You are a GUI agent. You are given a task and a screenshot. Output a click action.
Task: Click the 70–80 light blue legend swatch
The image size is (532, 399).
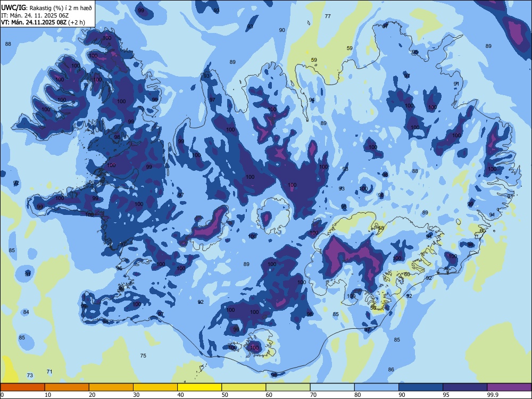[x=332, y=387]
